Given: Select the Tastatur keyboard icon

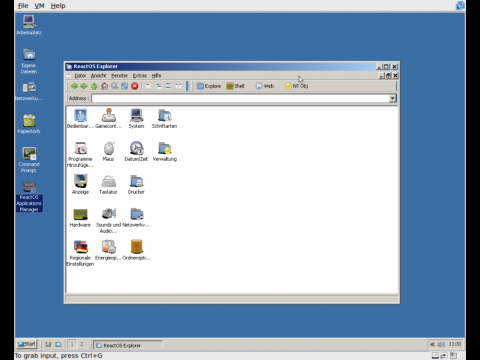Looking at the screenshot, I should pos(108,184).
